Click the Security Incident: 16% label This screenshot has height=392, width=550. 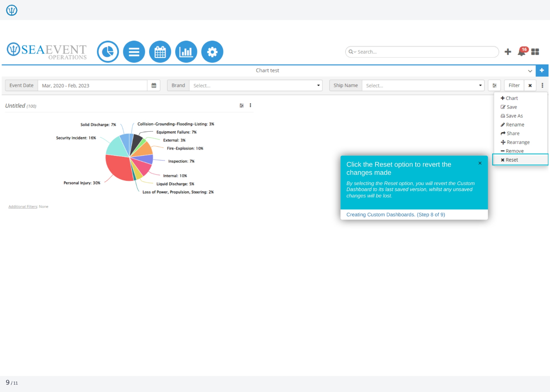tap(76, 138)
